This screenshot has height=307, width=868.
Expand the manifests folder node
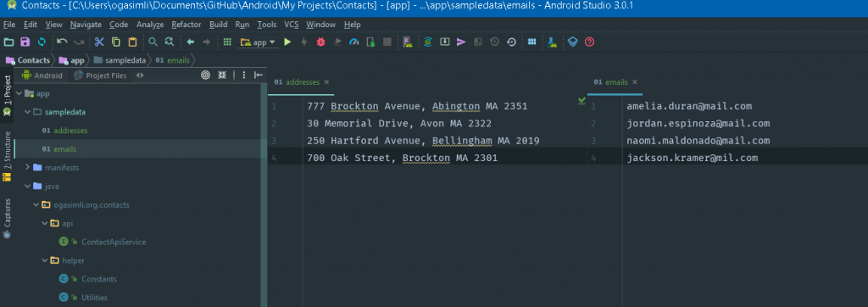pyautogui.click(x=27, y=167)
